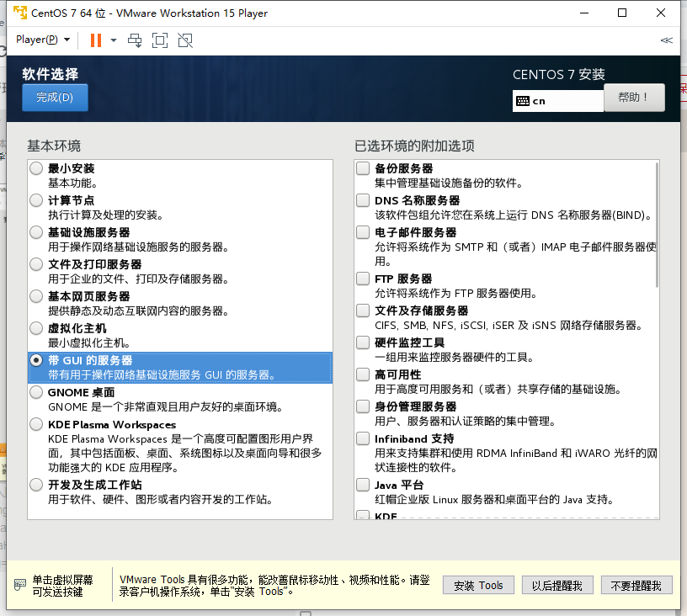Image resolution: width=687 pixels, height=616 pixels.
Task: Click the VMware window logo icon
Action: coord(20,13)
